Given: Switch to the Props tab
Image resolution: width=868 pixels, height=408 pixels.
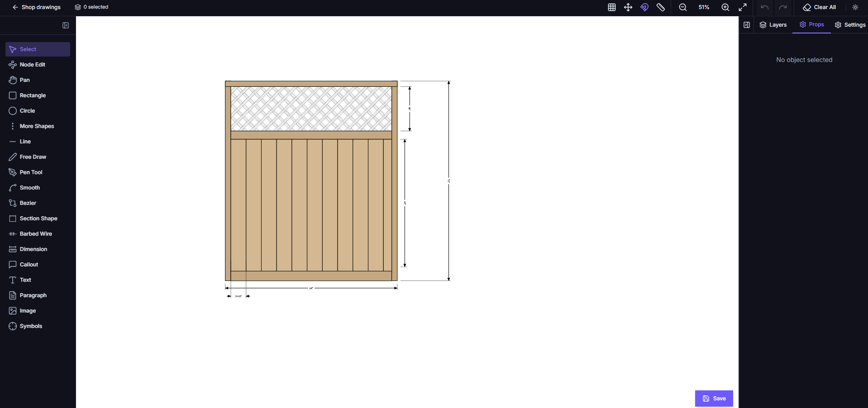Looking at the screenshot, I should click(x=812, y=25).
